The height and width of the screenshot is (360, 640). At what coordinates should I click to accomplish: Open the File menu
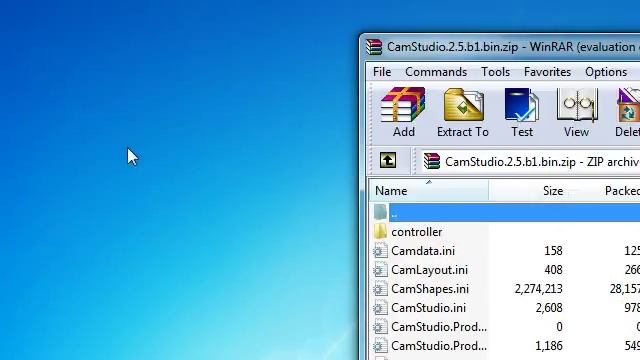coord(382,72)
